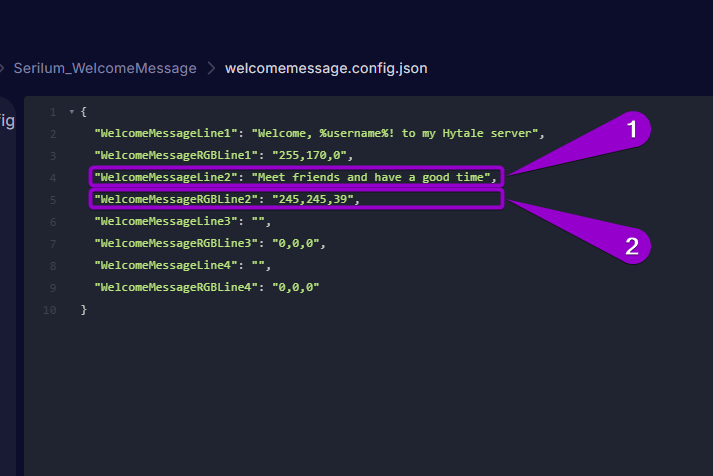The image size is (713, 476).
Task: Click the WelcomeMessageLine2 key
Action: [x=166, y=177]
